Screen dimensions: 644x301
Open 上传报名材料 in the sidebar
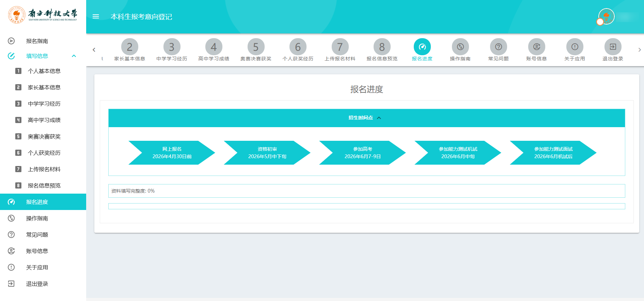(44, 169)
